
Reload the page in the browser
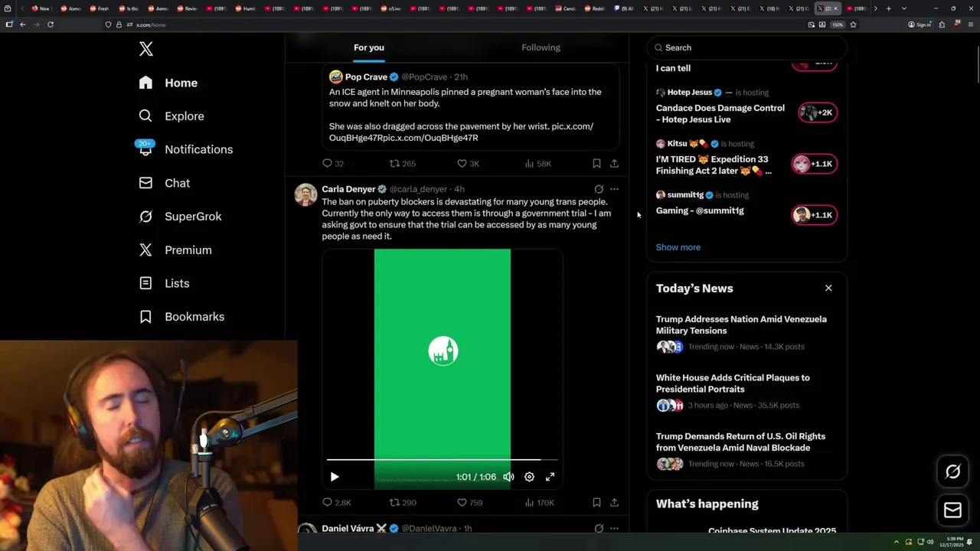click(51, 24)
